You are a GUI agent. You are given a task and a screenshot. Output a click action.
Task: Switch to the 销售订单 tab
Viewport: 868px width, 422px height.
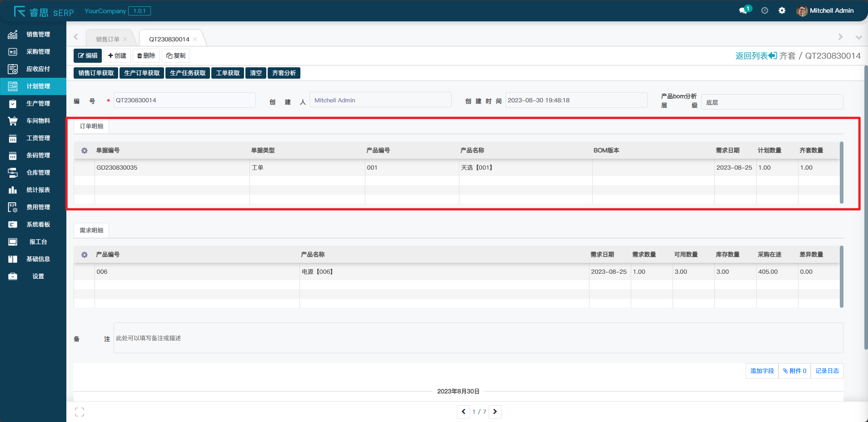pos(107,39)
